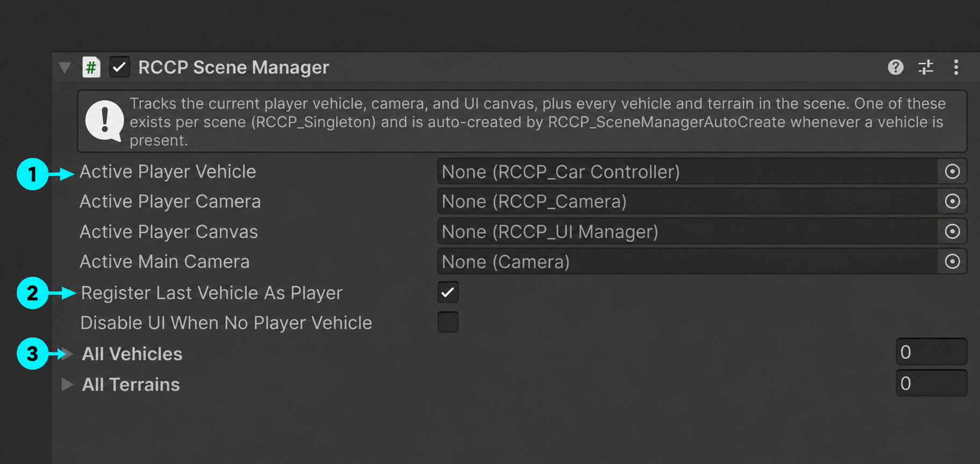This screenshot has height=464, width=980.
Task: Click the All Terrains label
Action: [131, 384]
